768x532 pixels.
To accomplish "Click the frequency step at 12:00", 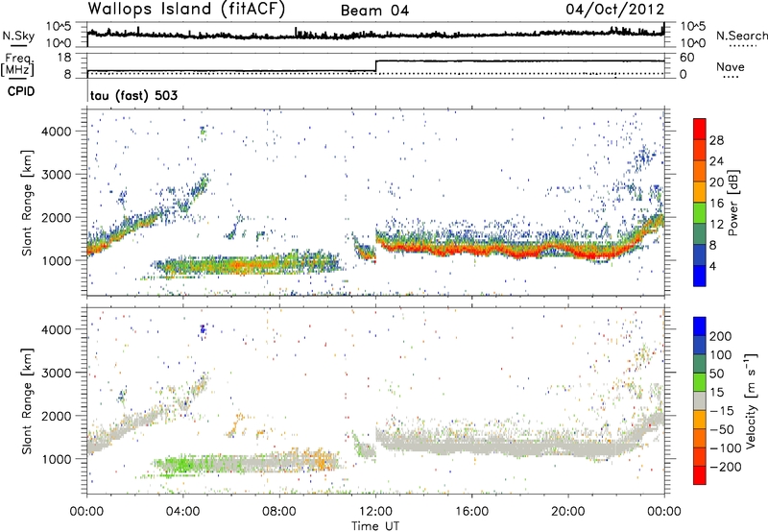I will (375, 65).
